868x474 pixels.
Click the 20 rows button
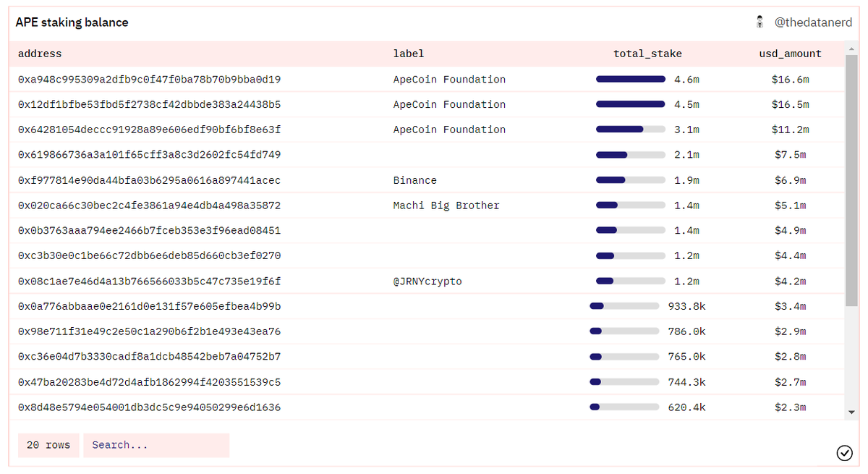coord(48,445)
